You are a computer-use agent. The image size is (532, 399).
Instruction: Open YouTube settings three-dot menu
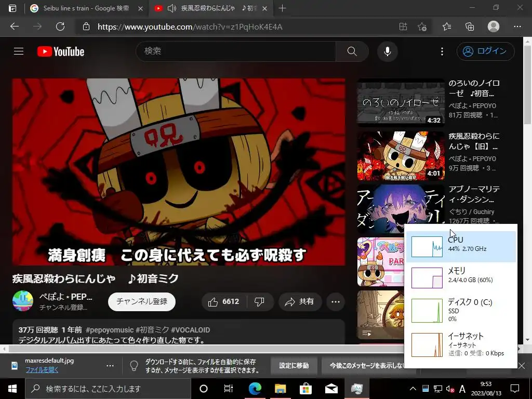(442, 51)
